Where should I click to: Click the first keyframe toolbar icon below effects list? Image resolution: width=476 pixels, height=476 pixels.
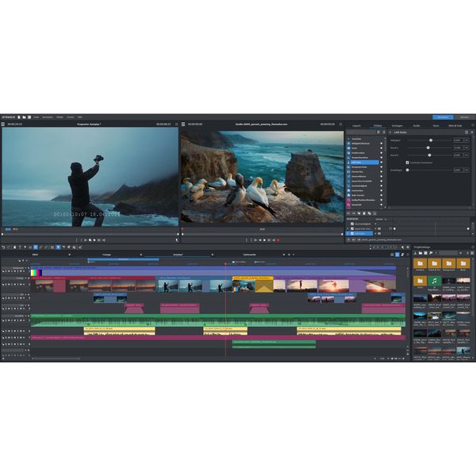coord(348,213)
